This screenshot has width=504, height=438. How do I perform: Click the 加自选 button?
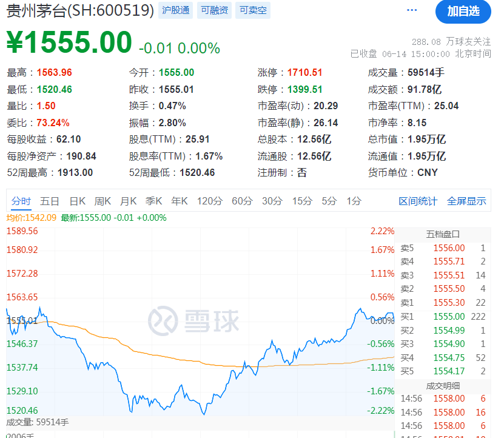point(463,11)
